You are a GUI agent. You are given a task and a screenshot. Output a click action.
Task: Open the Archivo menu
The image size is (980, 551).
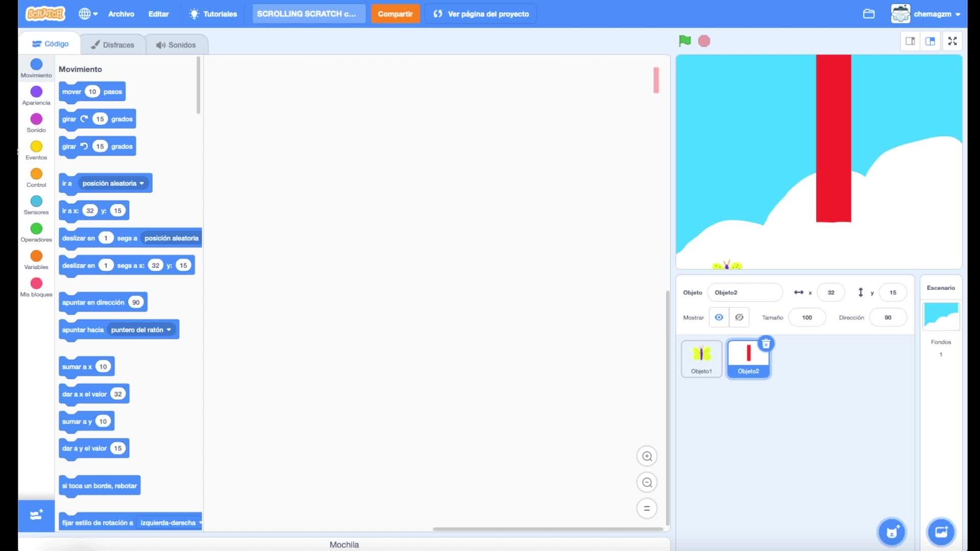coord(121,14)
